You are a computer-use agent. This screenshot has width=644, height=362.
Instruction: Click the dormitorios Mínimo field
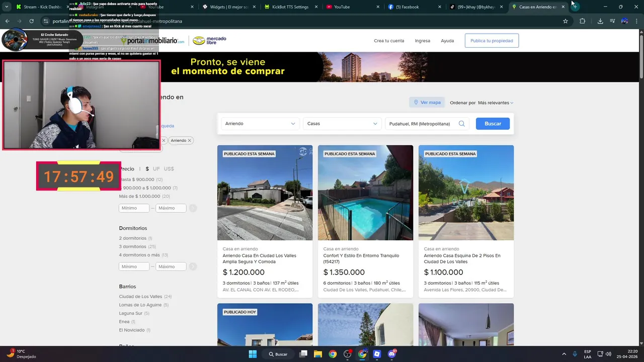[x=134, y=266]
